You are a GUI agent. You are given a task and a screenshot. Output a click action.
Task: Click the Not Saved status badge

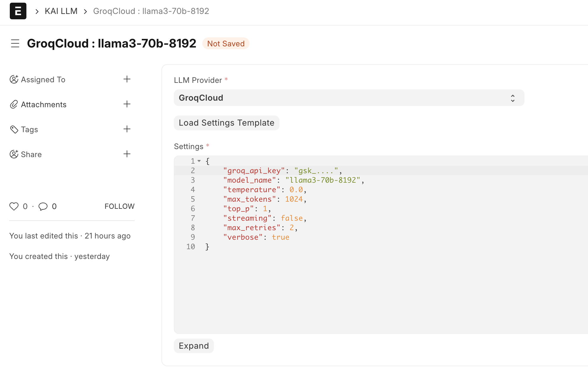226,44
